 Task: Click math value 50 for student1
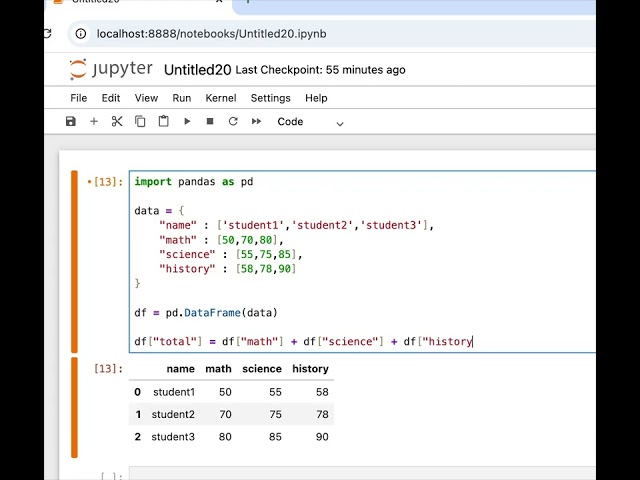[x=225, y=392]
